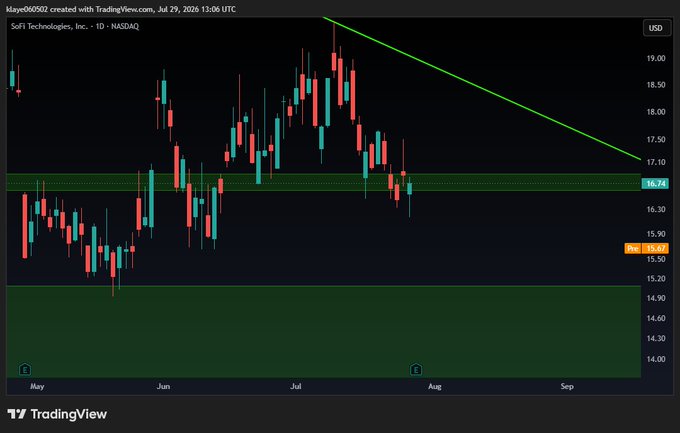Click the 15.20 price axis label
Image resolution: width=680 pixels, height=433 pixels.
pyautogui.click(x=656, y=279)
